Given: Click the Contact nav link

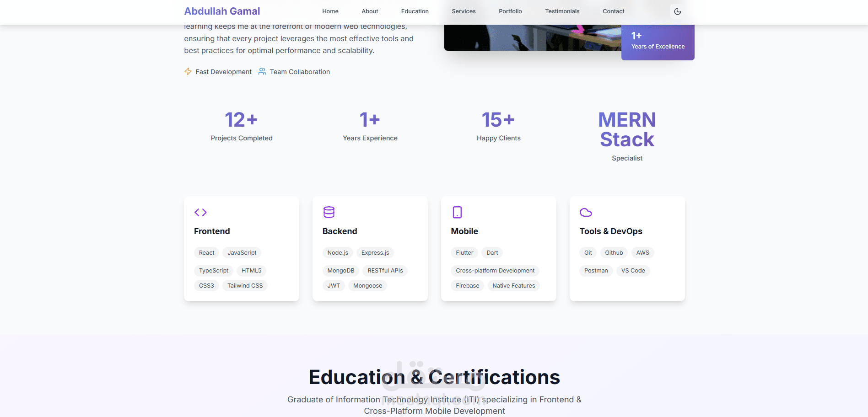Looking at the screenshot, I should point(613,11).
